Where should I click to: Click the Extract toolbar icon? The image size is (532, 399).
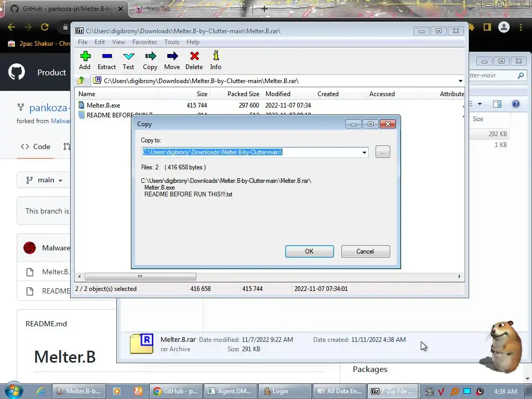(x=107, y=60)
